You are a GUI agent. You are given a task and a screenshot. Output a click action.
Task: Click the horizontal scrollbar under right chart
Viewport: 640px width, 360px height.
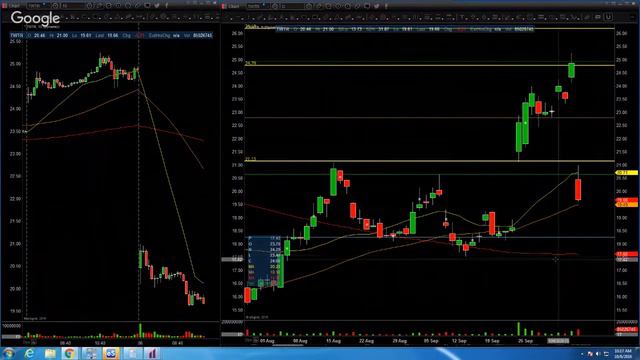pyautogui.click(x=288, y=345)
